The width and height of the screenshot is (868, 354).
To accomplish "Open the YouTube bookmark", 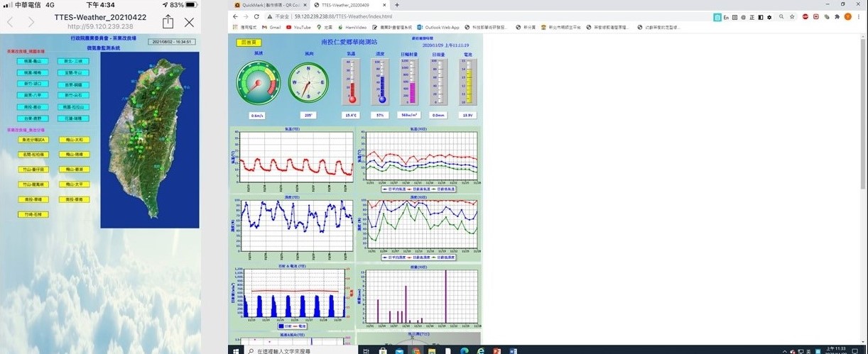I will tap(298, 27).
